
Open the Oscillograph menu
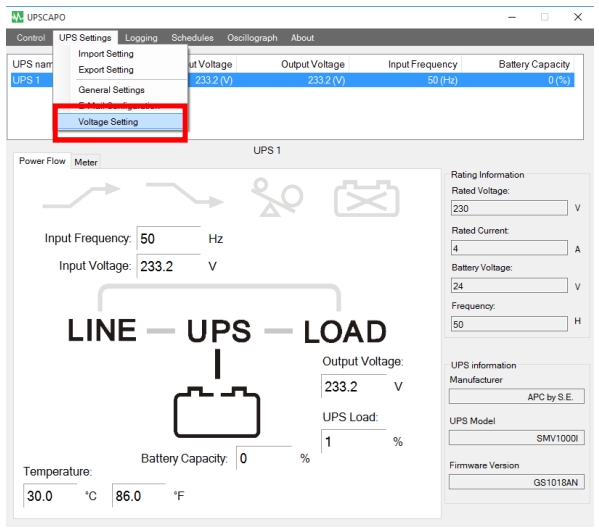[252, 38]
